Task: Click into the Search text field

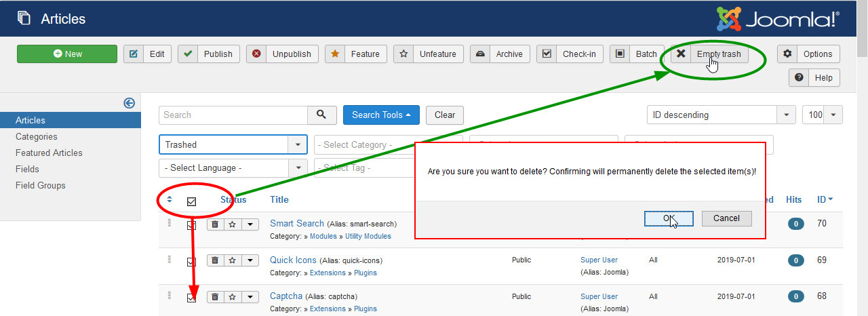Action: tap(233, 115)
